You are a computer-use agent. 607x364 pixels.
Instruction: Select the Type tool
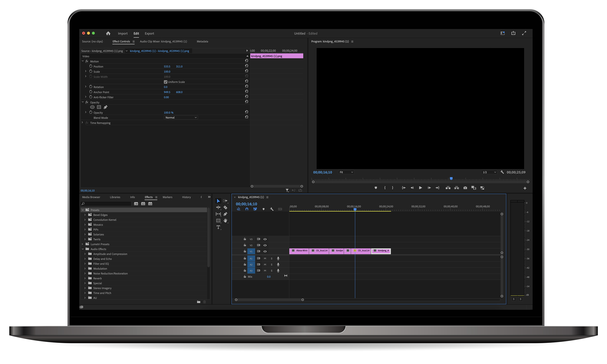tap(218, 227)
